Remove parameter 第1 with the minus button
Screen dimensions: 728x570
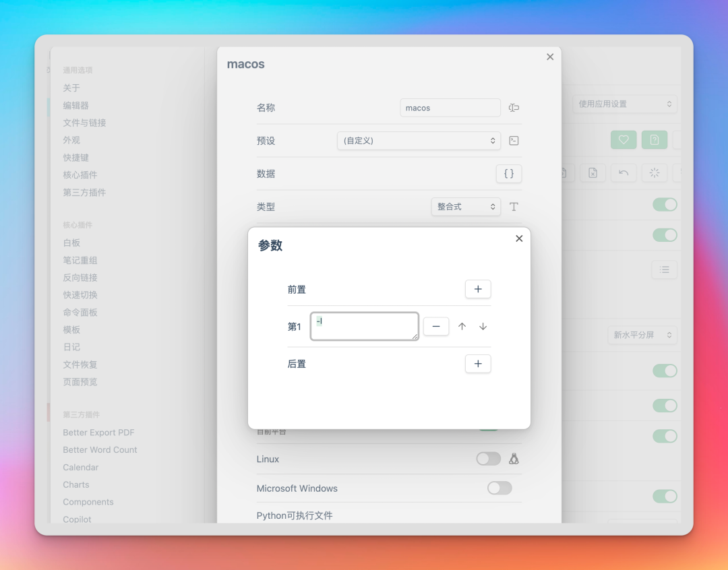pos(436,326)
